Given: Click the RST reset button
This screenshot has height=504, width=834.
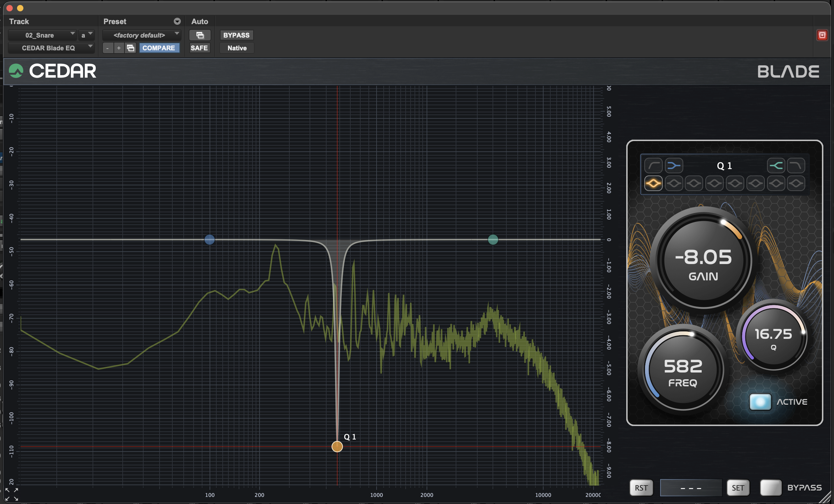Looking at the screenshot, I should click(x=641, y=488).
